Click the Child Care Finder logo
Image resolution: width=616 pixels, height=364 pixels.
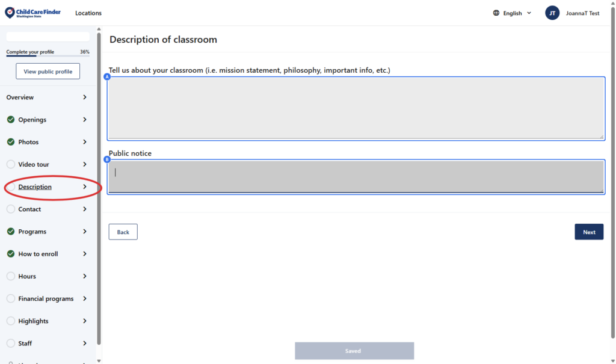(33, 13)
